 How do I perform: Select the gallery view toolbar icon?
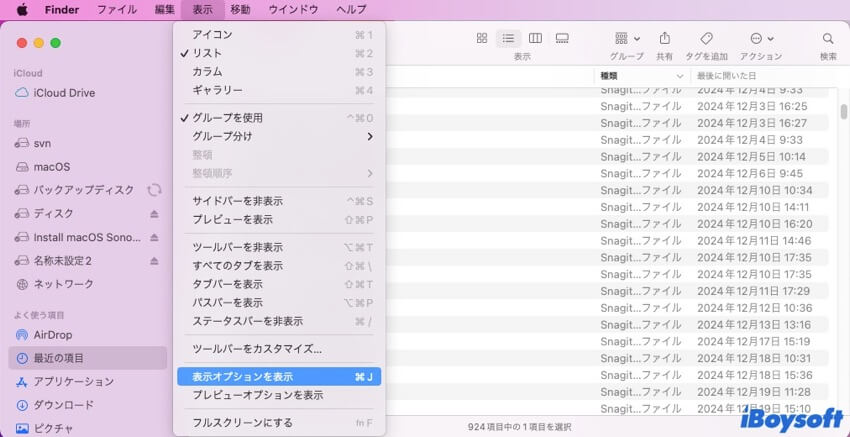[562, 38]
